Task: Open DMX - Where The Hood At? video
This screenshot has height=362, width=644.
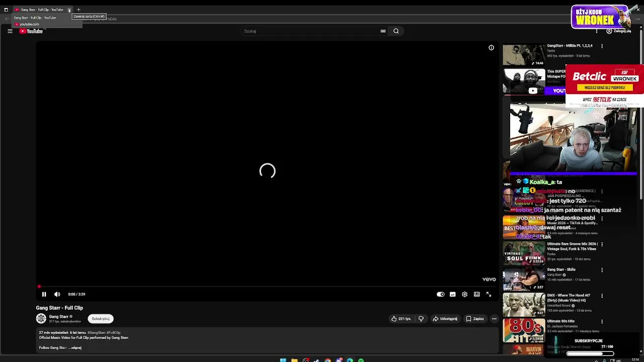Action: click(569, 298)
